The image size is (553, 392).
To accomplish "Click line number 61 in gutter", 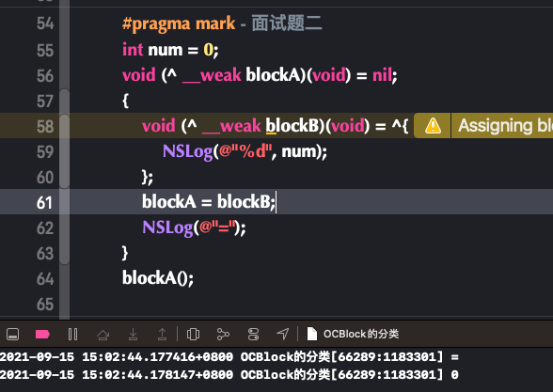I will [44, 203].
